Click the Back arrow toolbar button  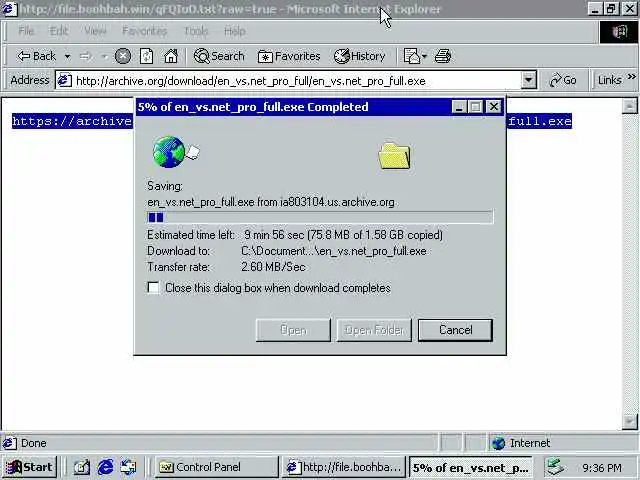36,56
